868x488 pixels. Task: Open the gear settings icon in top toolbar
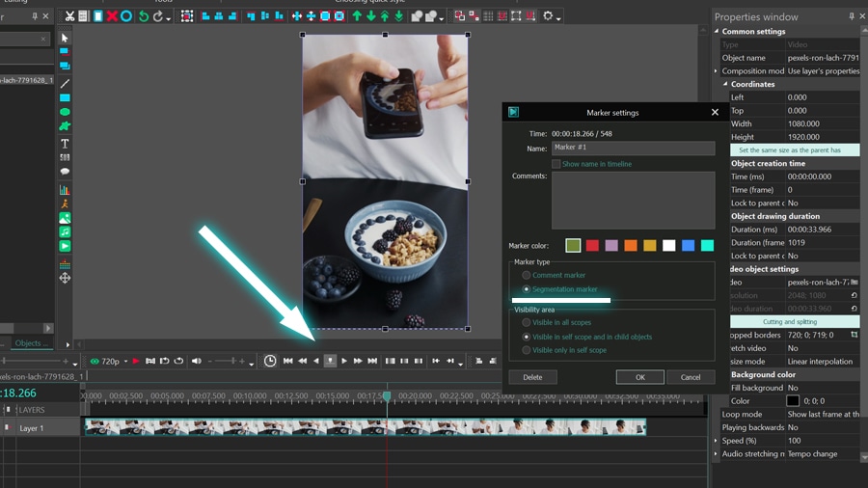548,16
